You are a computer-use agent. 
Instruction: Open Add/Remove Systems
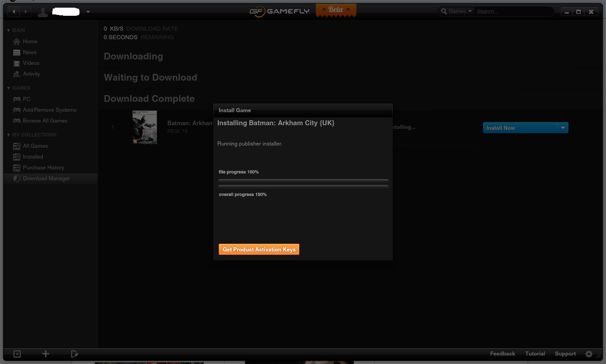point(50,110)
